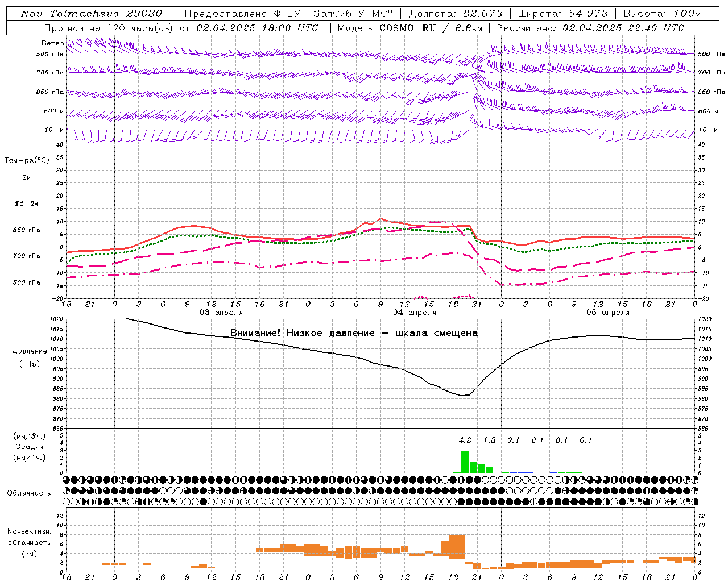The width and height of the screenshot is (728, 582).
Task: Click the 05 апреля date label
Action: tap(608, 313)
